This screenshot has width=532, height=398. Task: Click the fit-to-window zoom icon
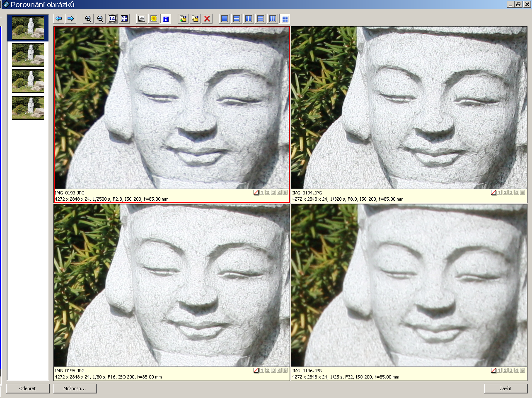tap(124, 19)
